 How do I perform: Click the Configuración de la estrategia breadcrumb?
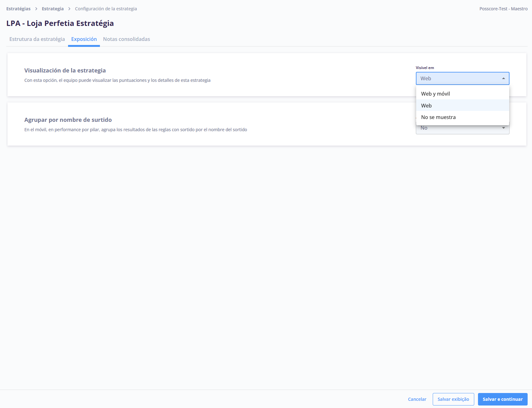106,9
